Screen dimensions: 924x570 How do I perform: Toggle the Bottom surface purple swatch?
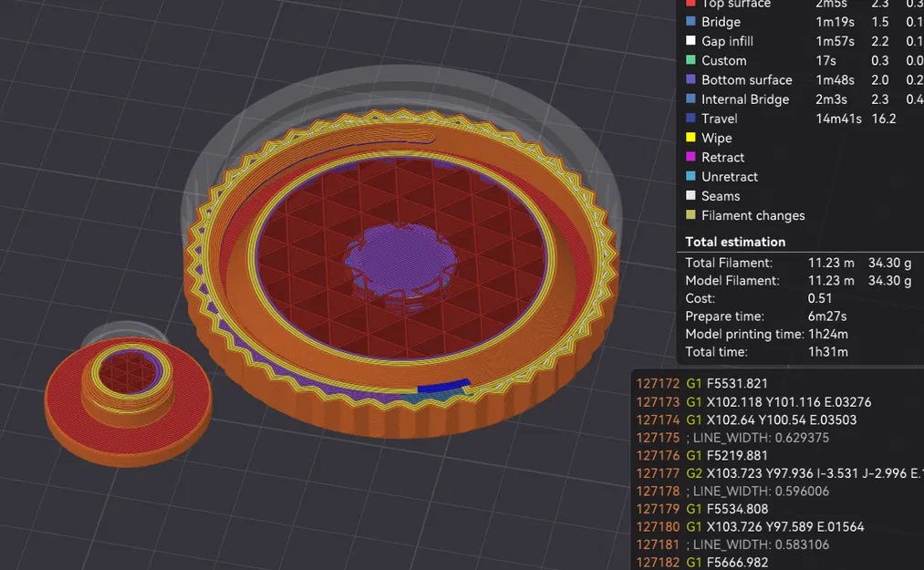pos(690,79)
